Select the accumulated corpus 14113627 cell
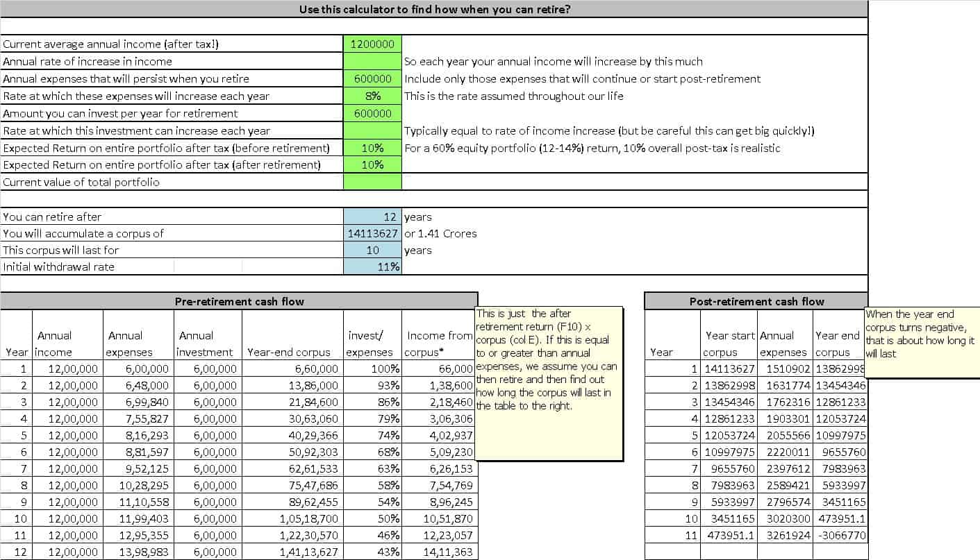The width and height of the screenshot is (980, 560). click(372, 233)
